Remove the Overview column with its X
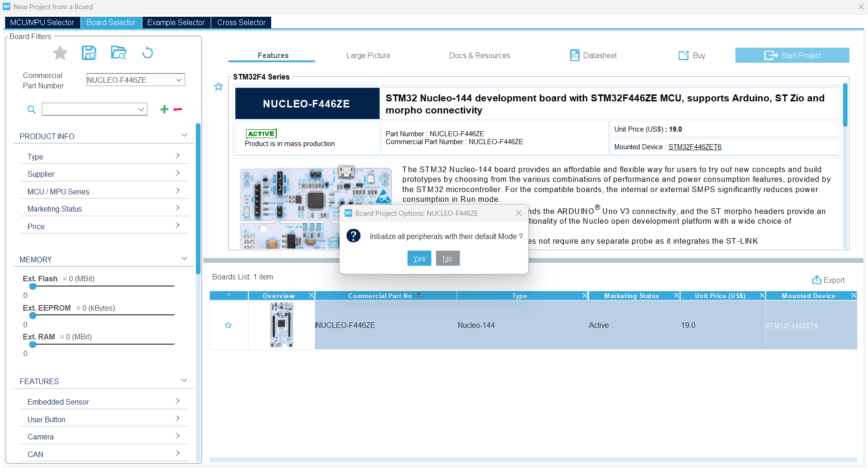 312,295
